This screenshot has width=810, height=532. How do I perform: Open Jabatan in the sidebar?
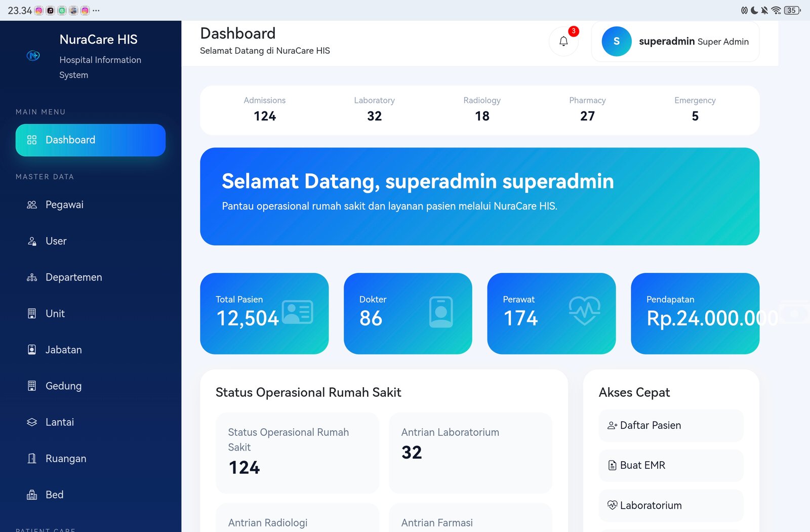pyautogui.click(x=91, y=350)
